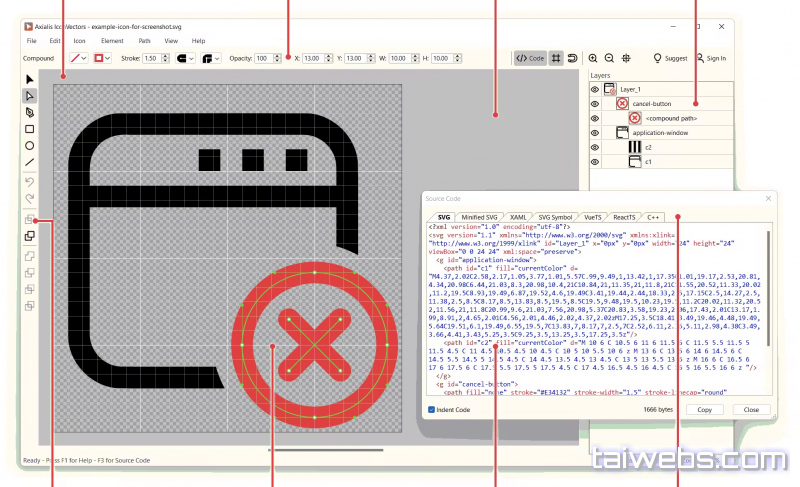Toggle visibility of the application-window group
The image size is (800, 487).
(x=595, y=132)
